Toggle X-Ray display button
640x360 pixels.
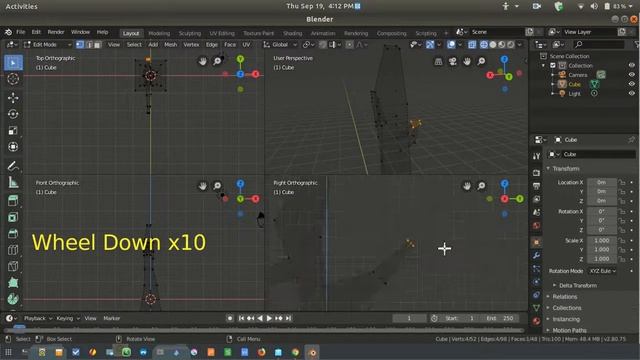click(472, 44)
